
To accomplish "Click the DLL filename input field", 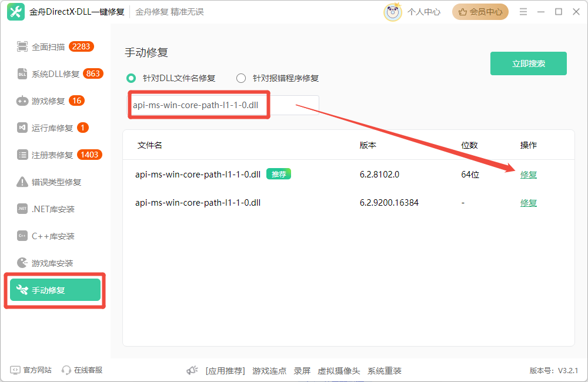I will (x=198, y=105).
